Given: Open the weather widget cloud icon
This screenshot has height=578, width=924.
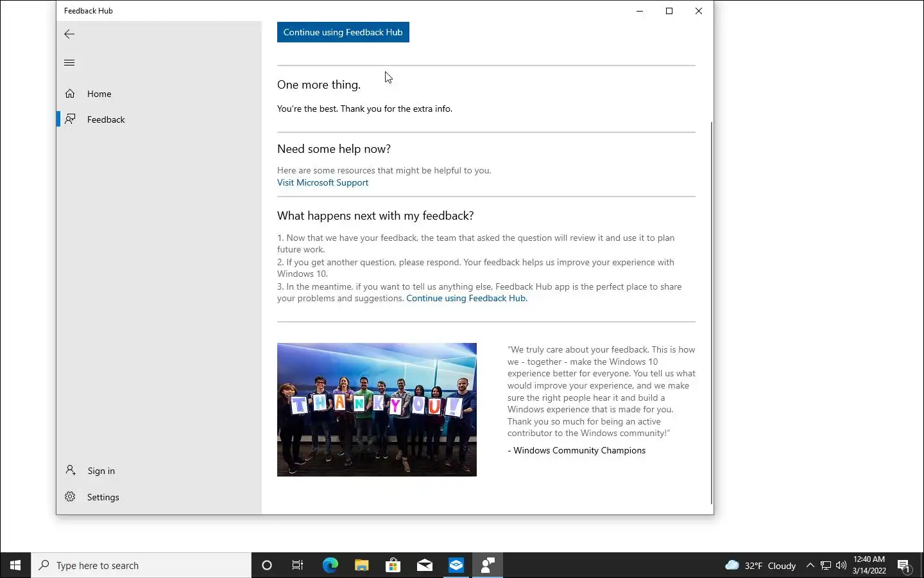Looking at the screenshot, I should (x=732, y=565).
